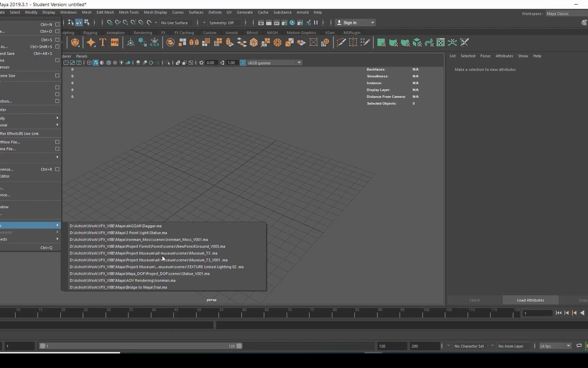Click option box next to Ctrl+R
Screen dimensions: 588x368
tap(57, 169)
